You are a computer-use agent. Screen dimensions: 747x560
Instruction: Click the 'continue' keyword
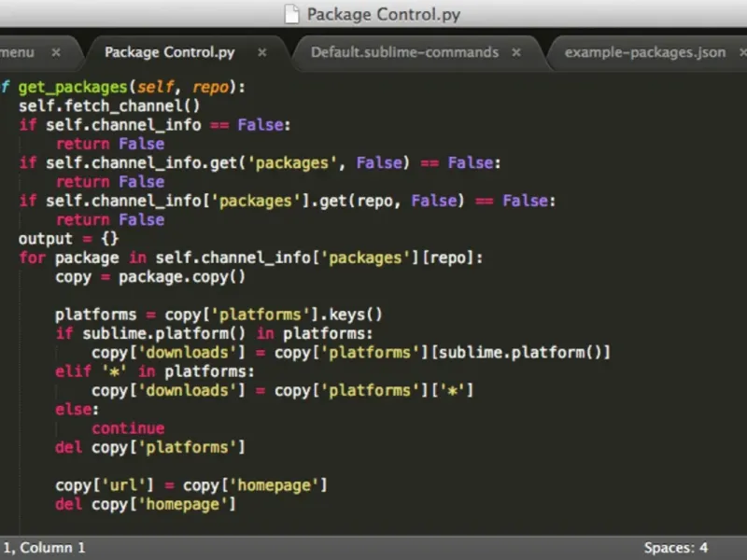(128, 428)
